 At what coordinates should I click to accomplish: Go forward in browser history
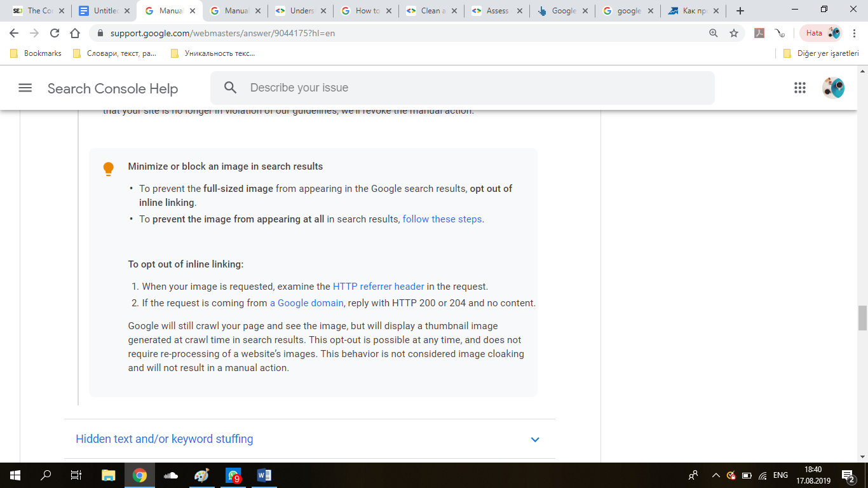coord(34,33)
